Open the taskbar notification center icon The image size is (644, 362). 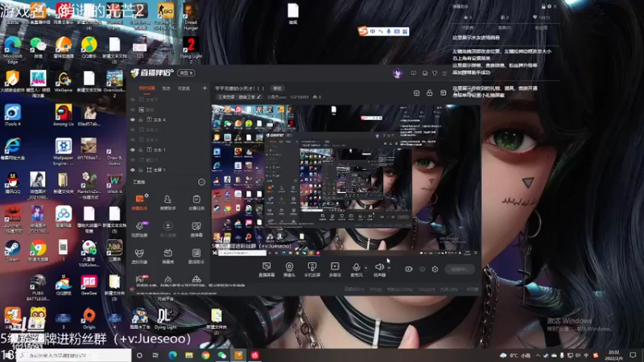click(633, 356)
